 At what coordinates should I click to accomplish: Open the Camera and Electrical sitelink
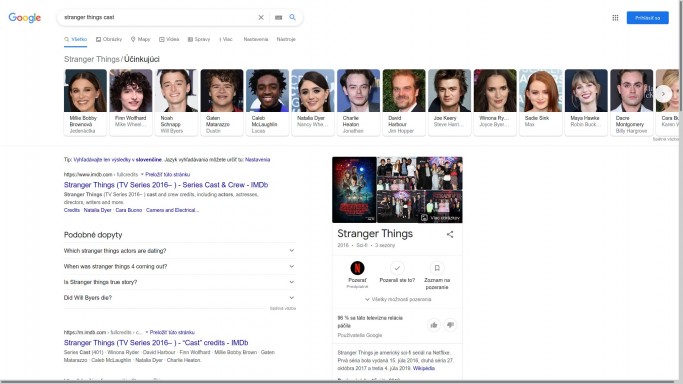(172, 210)
